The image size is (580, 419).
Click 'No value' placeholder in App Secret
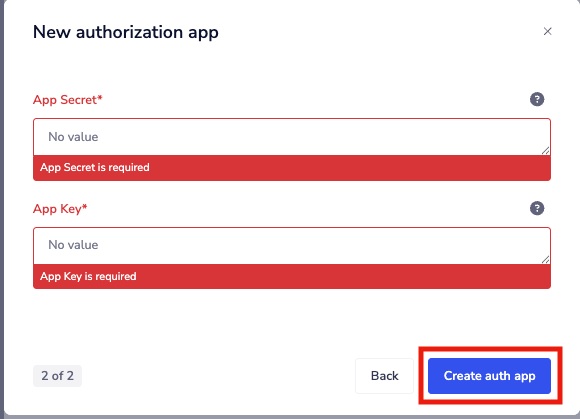point(73,137)
